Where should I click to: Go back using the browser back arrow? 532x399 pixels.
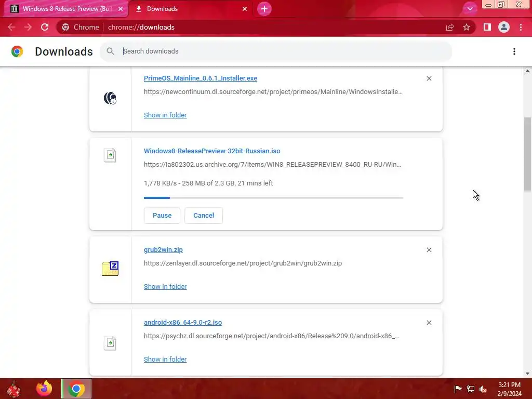click(11, 27)
